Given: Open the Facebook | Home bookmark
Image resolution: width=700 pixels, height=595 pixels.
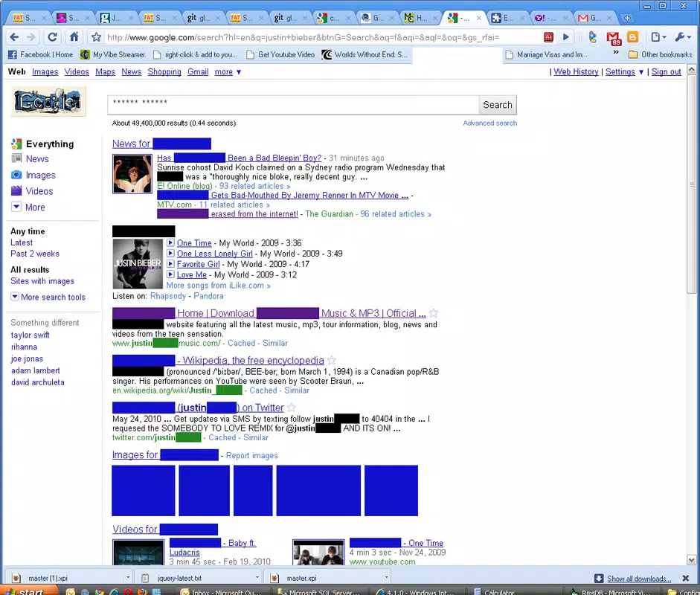Looking at the screenshot, I should click(41, 54).
